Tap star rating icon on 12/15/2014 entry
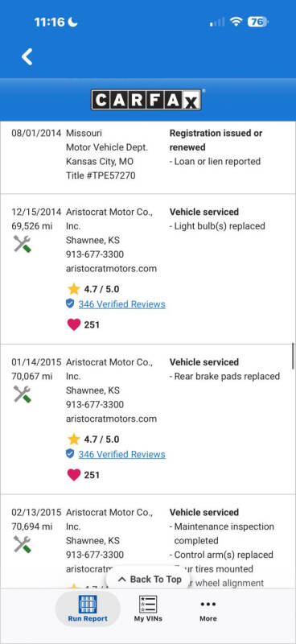The image size is (296, 644). (74, 289)
